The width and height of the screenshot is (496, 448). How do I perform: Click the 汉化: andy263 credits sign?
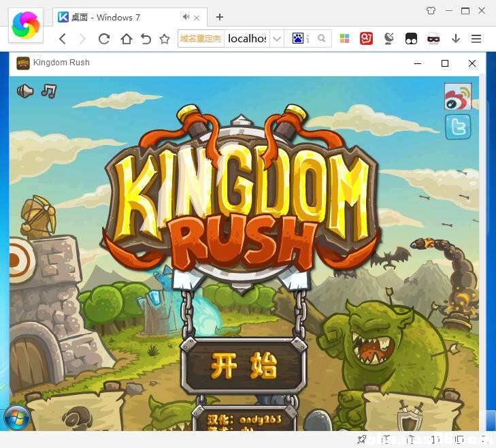tap(244, 419)
